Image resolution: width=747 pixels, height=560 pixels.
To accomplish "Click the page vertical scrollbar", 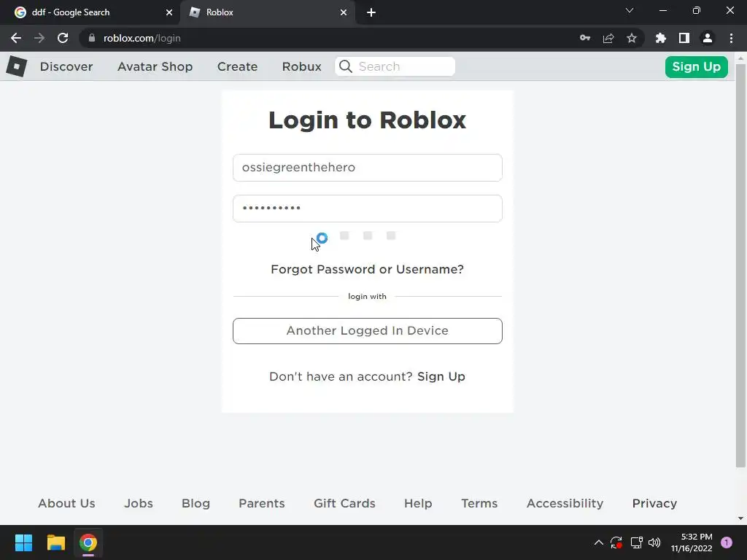I will [740, 265].
